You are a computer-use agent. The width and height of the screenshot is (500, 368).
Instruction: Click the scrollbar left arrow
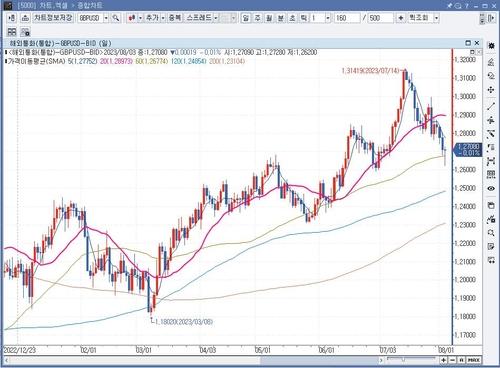tap(6, 360)
